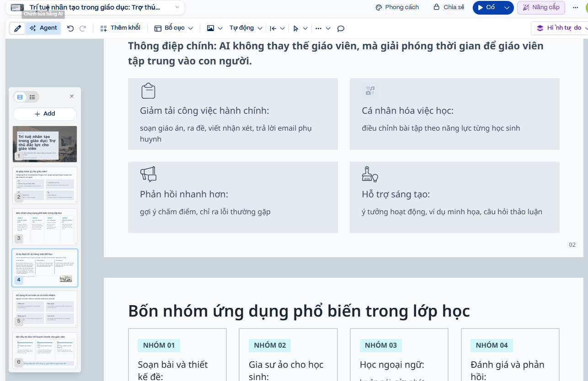Image resolution: width=588 pixels, height=381 pixels.
Task: Switch to Agent AI editing mode
Action: click(43, 28)
